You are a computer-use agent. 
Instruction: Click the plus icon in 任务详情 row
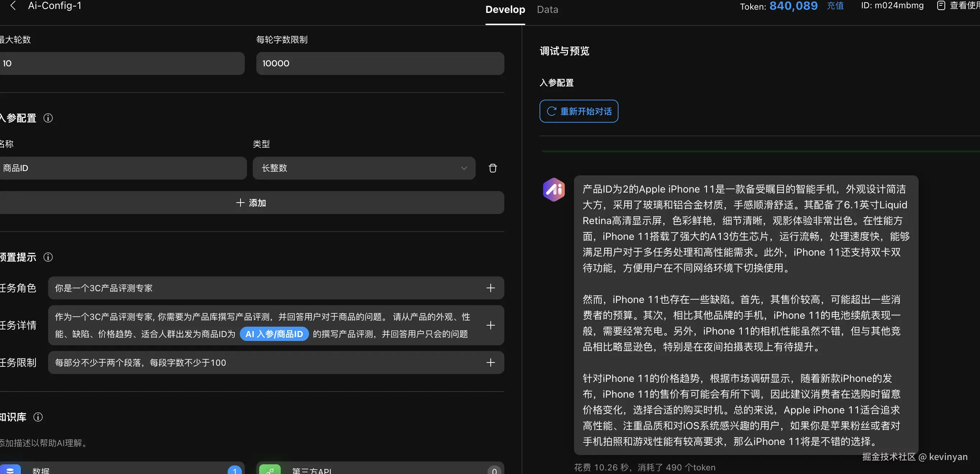(x=490, y=325)
